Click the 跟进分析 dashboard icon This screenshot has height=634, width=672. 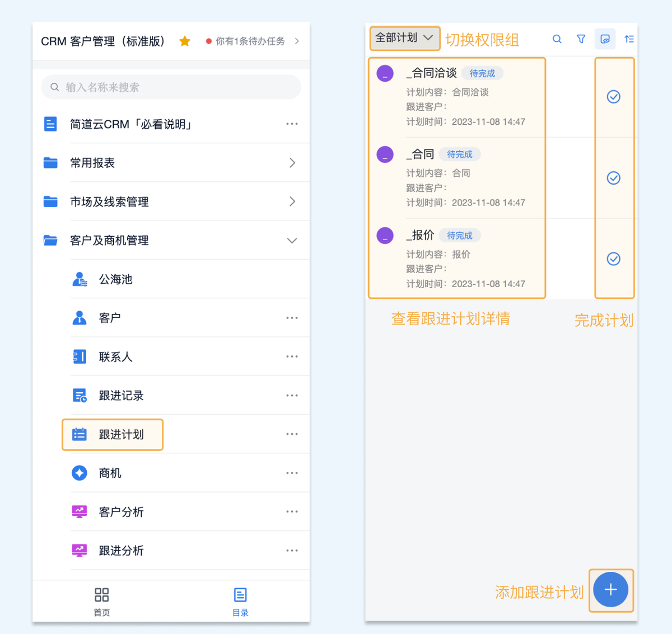80,551
